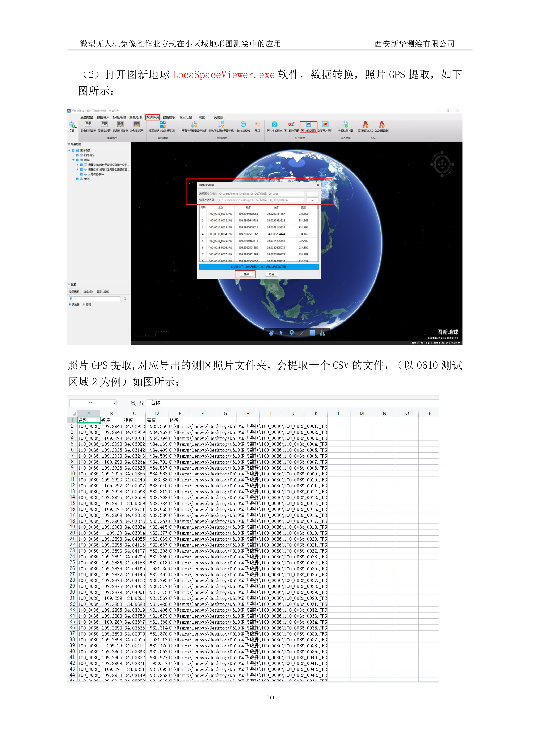Open the spreadsheet cell name box dropdown

coord(115,403)
